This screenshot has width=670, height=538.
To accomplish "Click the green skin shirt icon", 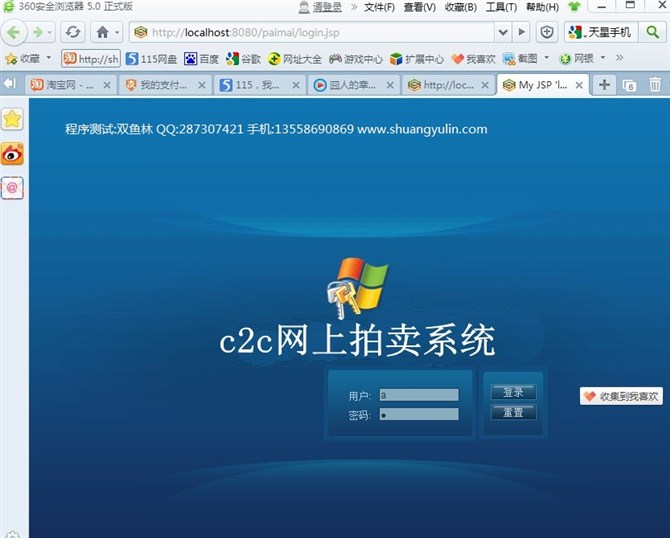I will [575, 6].
